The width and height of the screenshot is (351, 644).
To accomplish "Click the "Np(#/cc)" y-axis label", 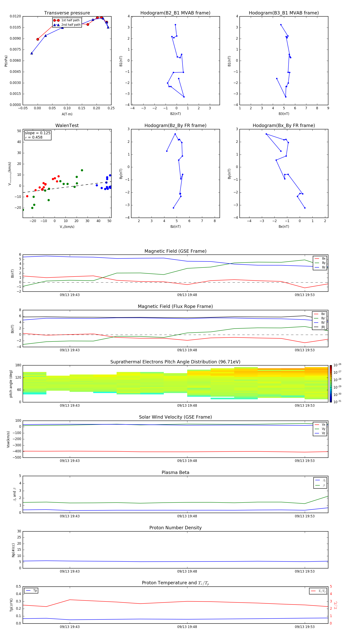I will [x=13, y=550].
